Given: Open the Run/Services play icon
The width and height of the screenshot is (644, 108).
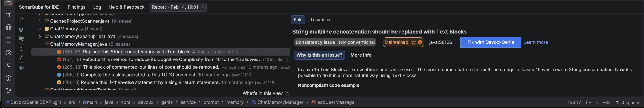Looking at the screenshot, I should [8, 53].
